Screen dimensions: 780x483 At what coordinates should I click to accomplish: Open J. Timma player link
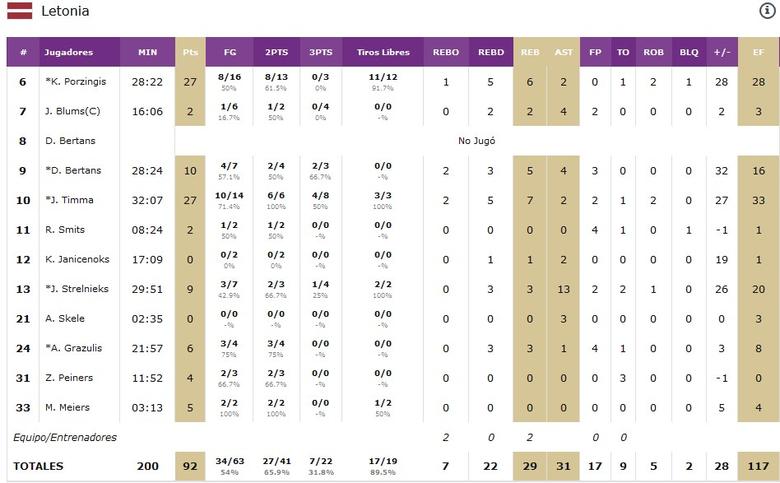tap(68, 200)
